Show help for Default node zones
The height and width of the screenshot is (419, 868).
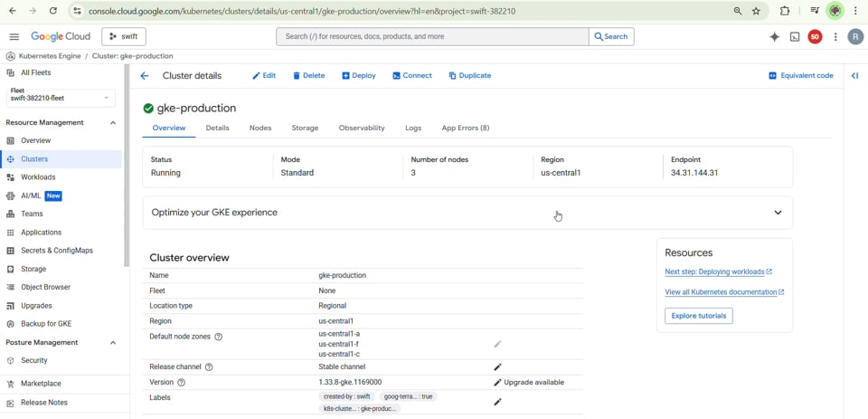coord(218,337)
